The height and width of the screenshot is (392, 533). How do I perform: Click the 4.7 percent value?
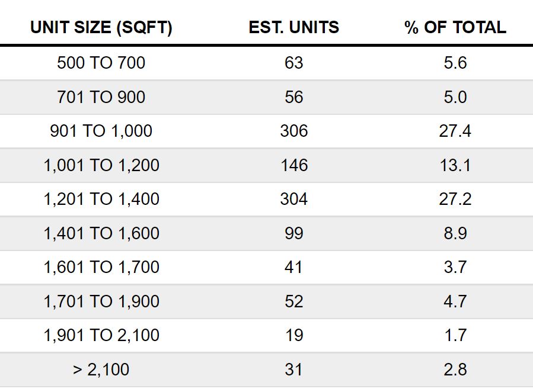pyautogui.click(x=455, y=301)
